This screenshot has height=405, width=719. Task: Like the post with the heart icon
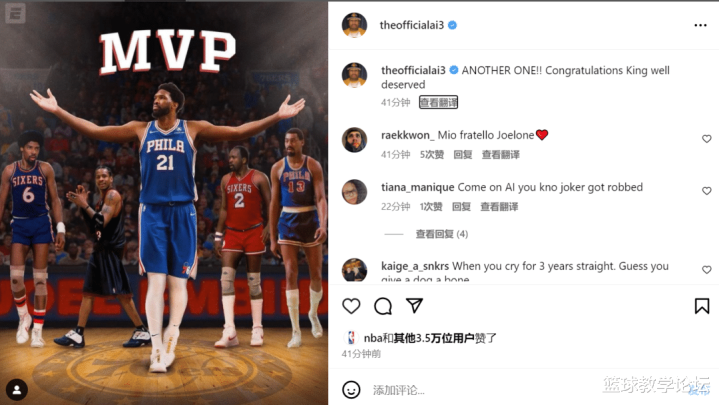[351, 306]
